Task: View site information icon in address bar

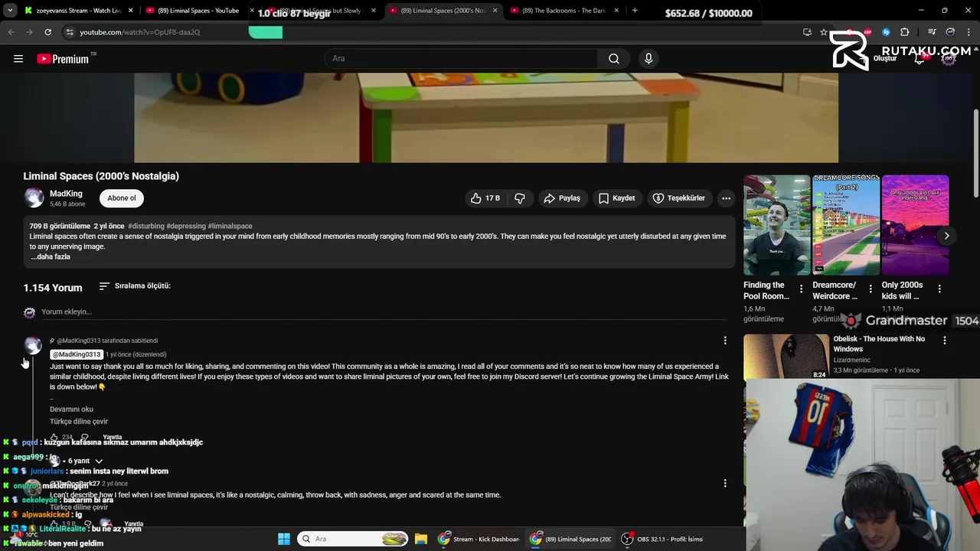Action: pyautogui.click(x=70, y=32)
